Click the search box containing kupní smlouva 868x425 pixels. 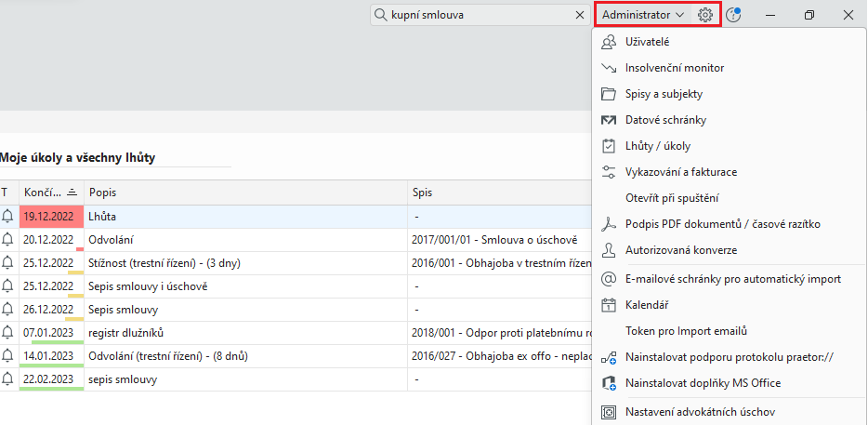click(474, 15)
